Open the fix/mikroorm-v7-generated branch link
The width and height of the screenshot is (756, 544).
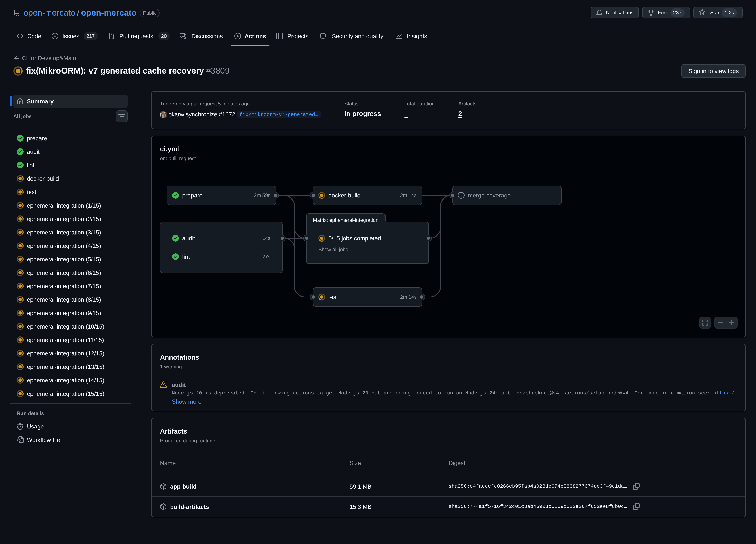tap(279, 115)
